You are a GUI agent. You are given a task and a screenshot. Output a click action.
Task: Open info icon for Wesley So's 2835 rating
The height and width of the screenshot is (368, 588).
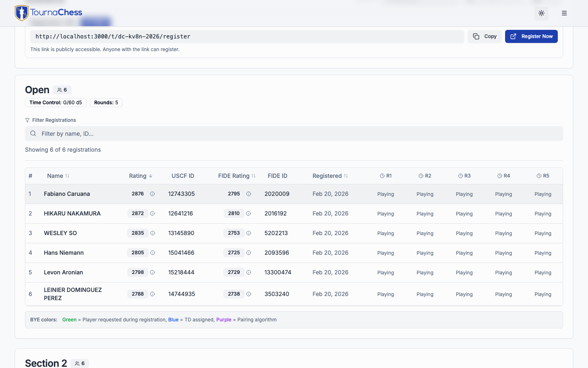click(x=153, y=233)
